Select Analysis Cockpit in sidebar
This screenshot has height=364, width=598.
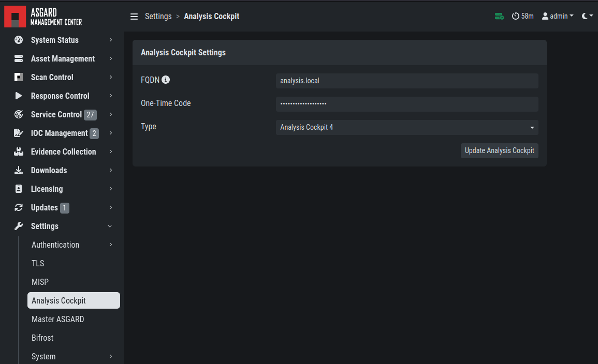pyautogui.click(x=74, y=300)
